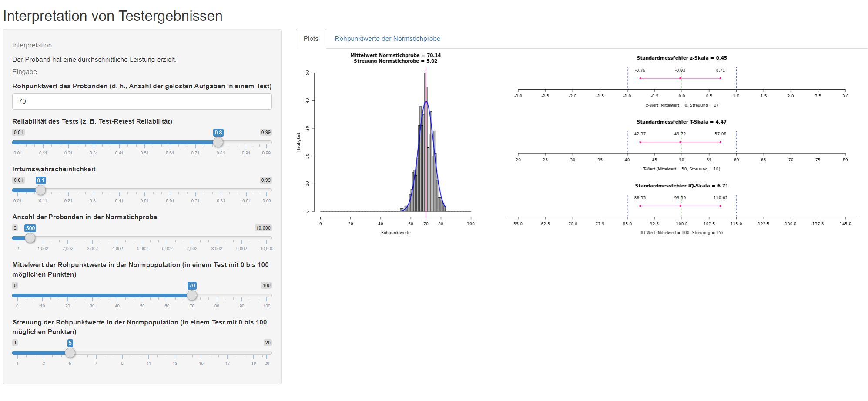
Task: Click the Reliabilität slider maximum label 0.99
Action: 265,132
